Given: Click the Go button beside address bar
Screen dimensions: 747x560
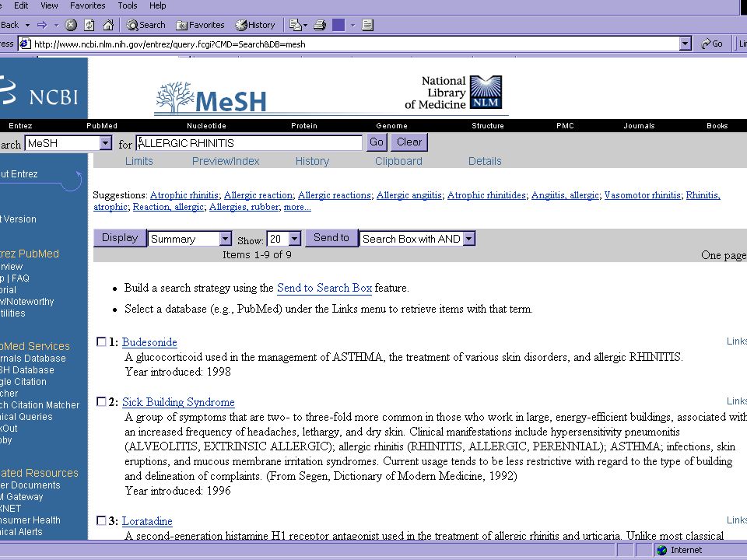Looking at the screenshot, I should point(712,44).
